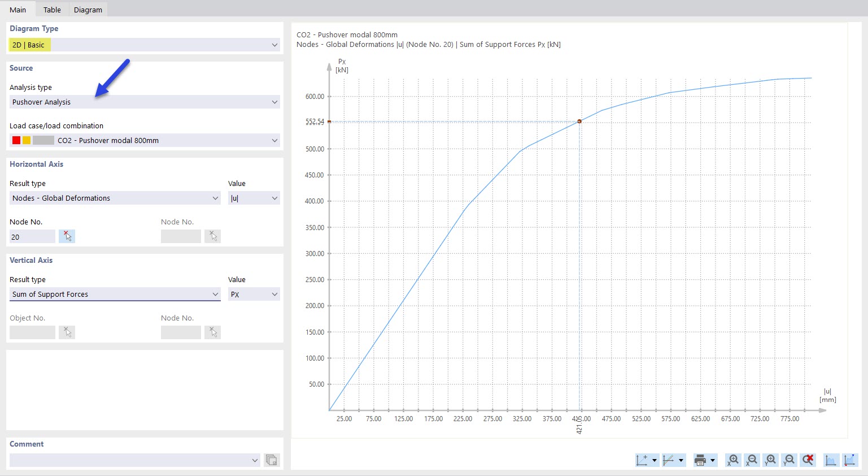
Task: Click the red point marker on the curve
Action: (579, 122)
